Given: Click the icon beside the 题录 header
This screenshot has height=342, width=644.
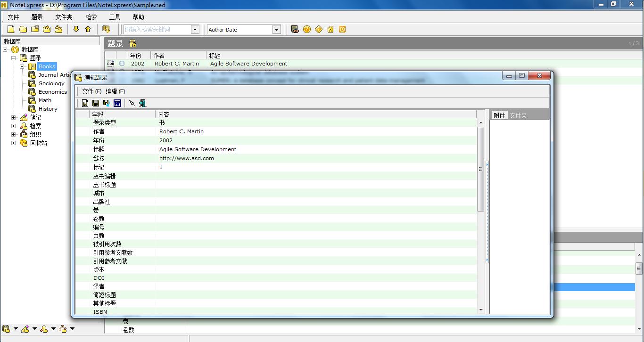Looking at the screenshot, I should [x=132, y=44].
